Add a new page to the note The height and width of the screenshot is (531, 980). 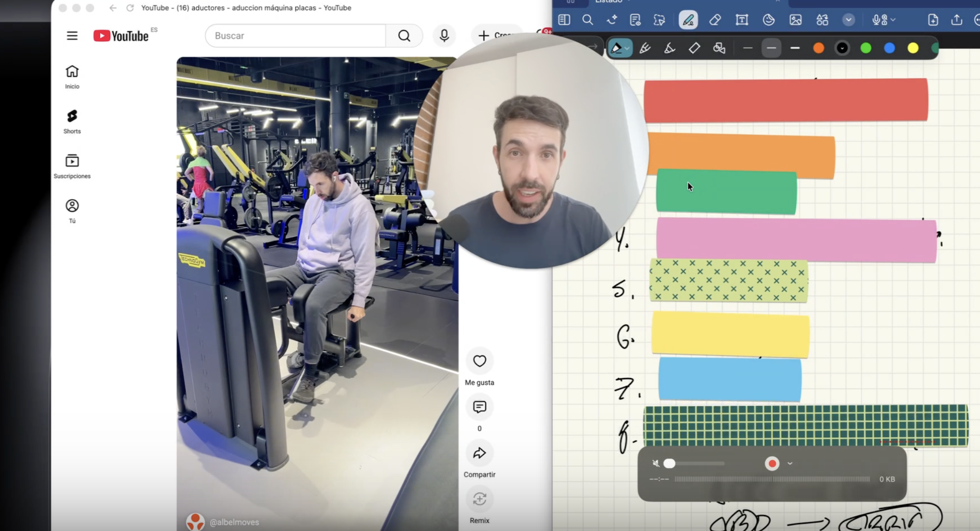[x=932, y=20]
